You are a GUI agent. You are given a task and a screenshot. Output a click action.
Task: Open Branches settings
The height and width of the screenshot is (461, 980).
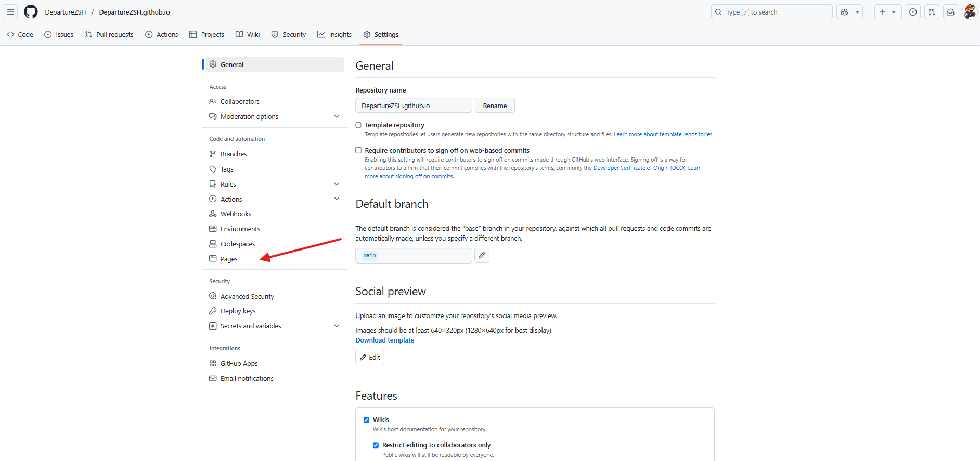click(x=275, y=154)
